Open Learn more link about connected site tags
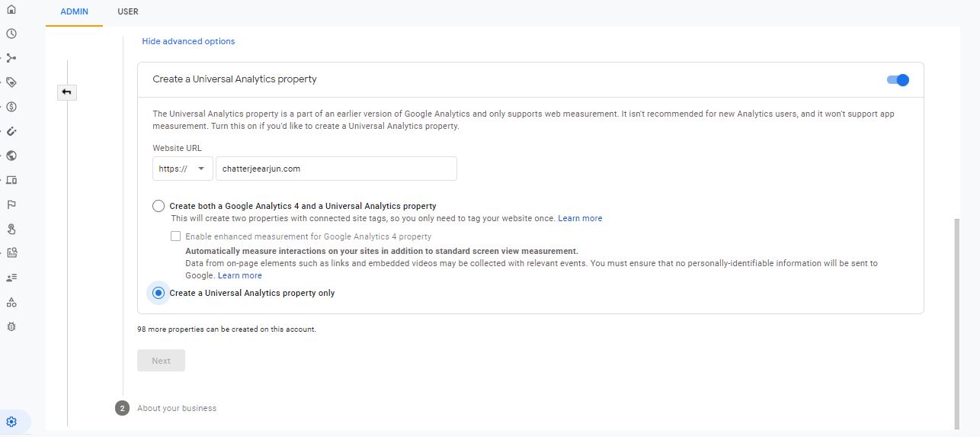This screenshot has height=437, width=980. pos(580,218)
